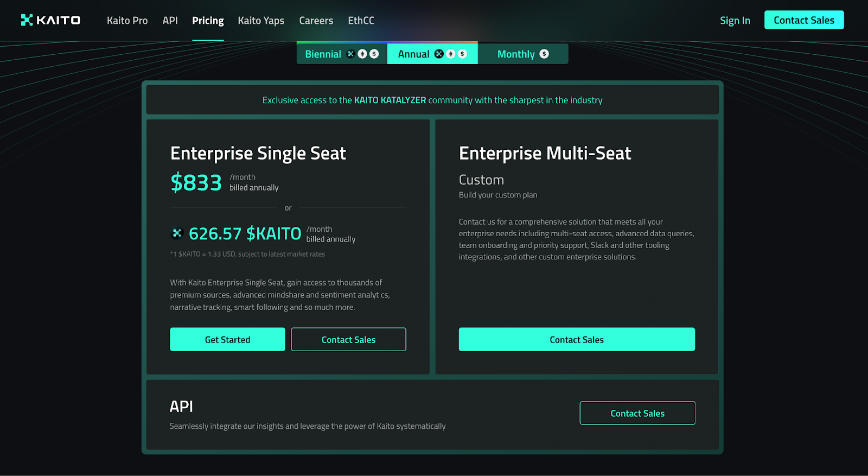
Task: Open Kaito Pro from the navigation
Action: point(127,21)
